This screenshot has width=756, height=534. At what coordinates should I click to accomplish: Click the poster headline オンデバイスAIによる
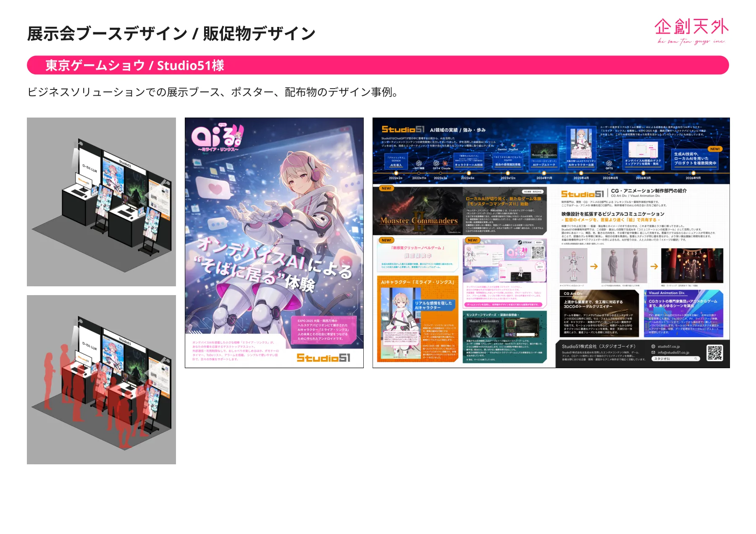(275, 257)
